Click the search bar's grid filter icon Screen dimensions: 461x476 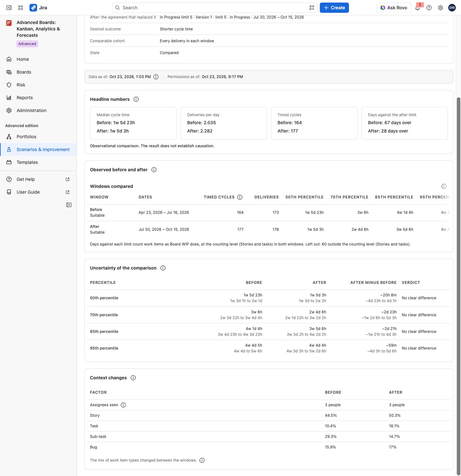[x=312, y=8]
